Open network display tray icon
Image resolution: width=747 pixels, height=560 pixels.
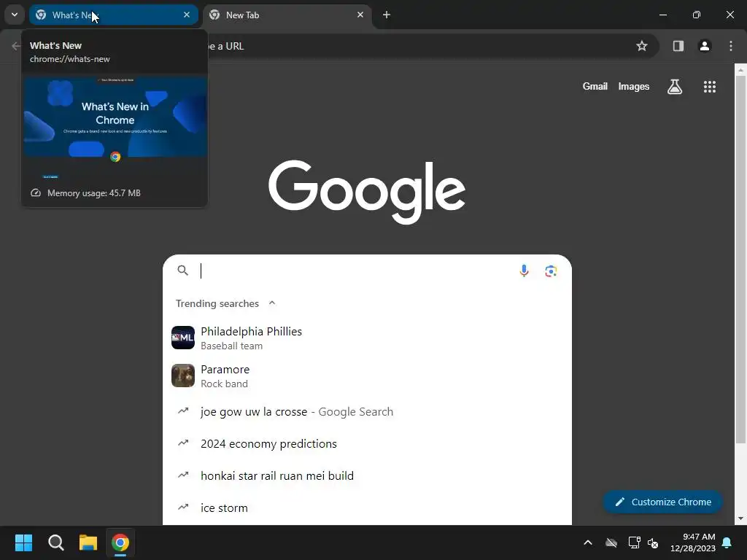click(634, 542)
